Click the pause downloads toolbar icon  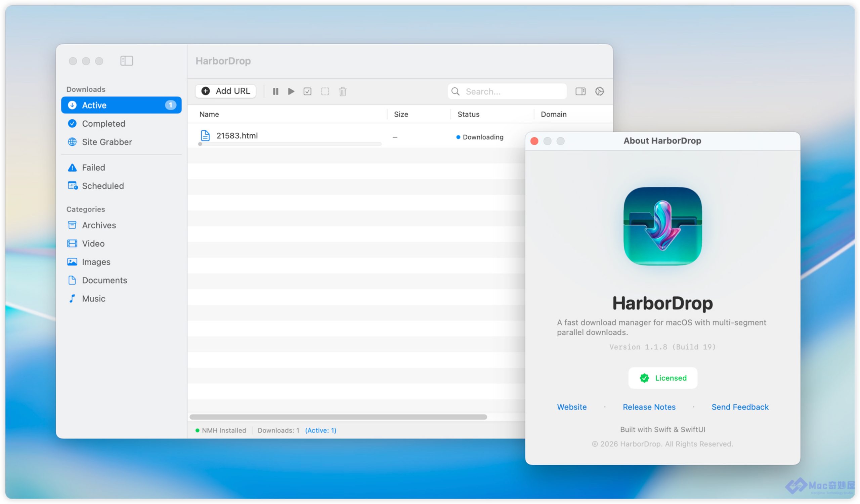pyautogui.click(x=275, y=91)
